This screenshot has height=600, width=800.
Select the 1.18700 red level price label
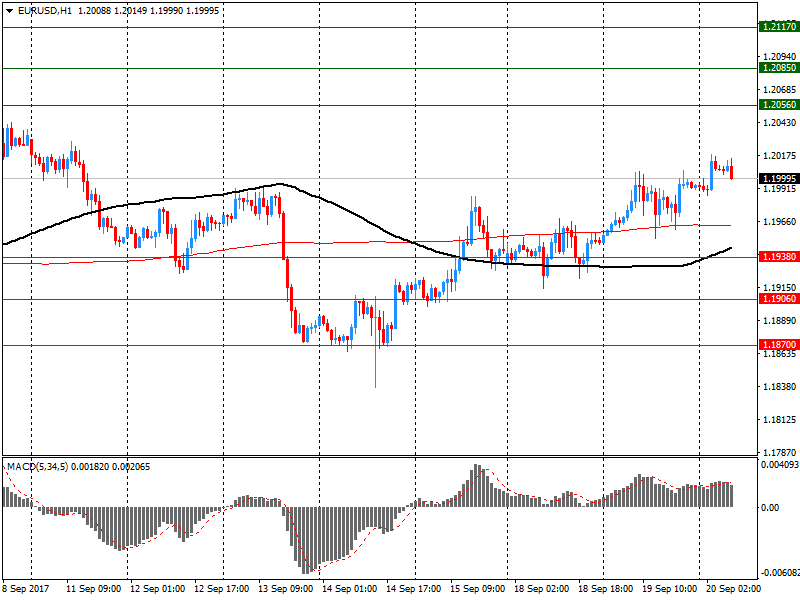(779, 345)
